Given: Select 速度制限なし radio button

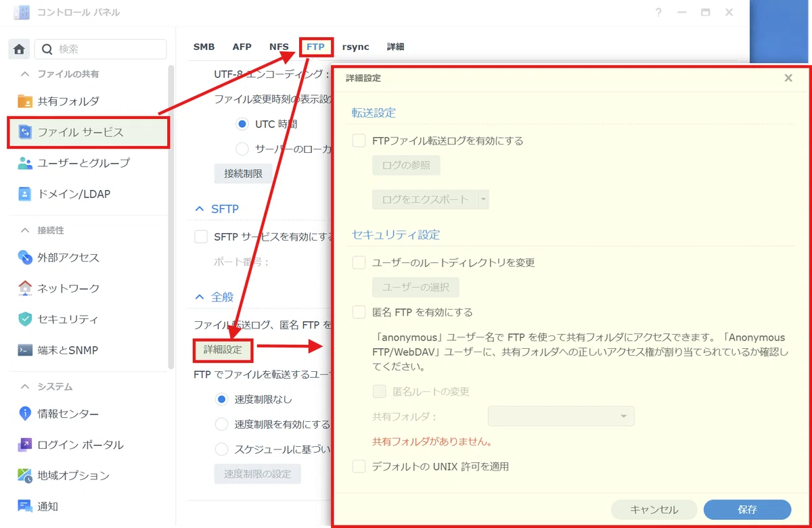Looking at the screenshot, I should click(x=221, y=400).
